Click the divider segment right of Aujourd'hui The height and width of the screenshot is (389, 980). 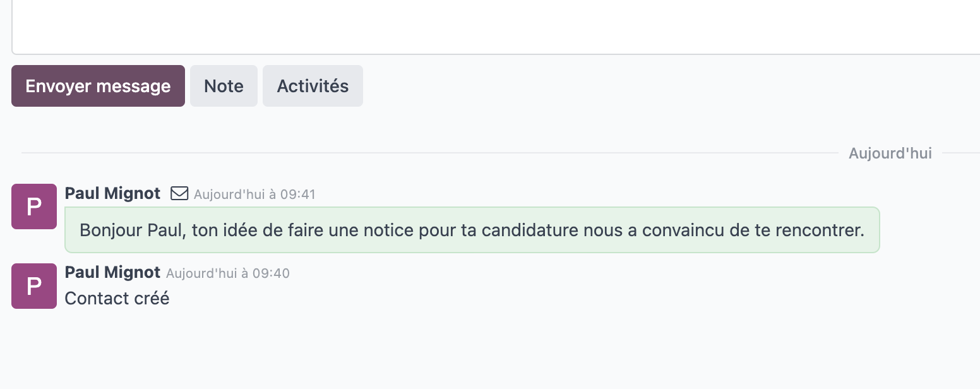point(961,153)
